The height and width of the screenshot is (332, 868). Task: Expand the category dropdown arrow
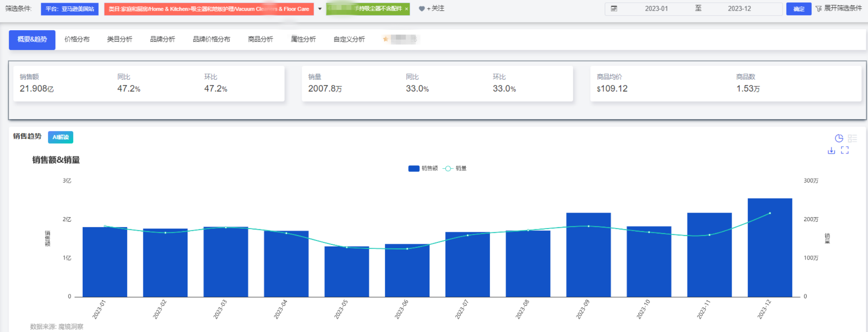[x=320, y=9]
